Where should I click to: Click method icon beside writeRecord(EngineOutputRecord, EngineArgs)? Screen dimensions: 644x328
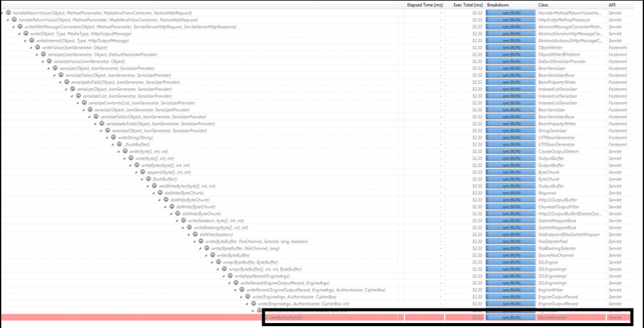236,283
